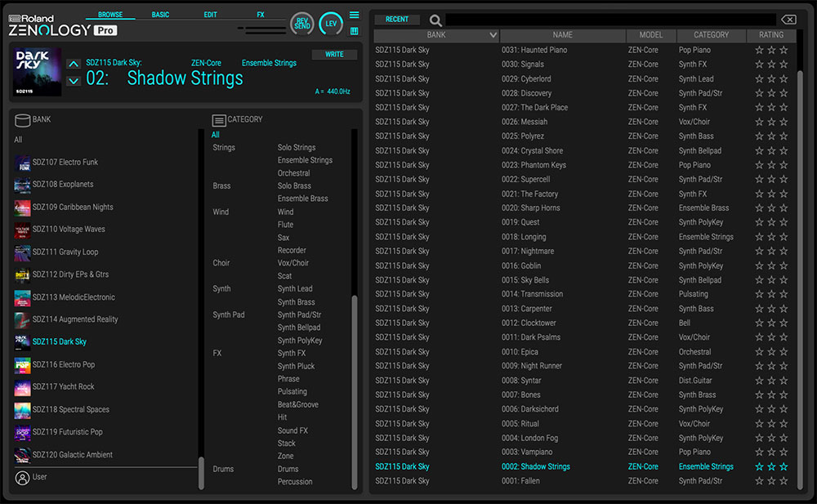Click the SDZ108 Exoplanets bank icon
Image resolution: width=817 pixels, height=504 pixels.
coord(23,185)
